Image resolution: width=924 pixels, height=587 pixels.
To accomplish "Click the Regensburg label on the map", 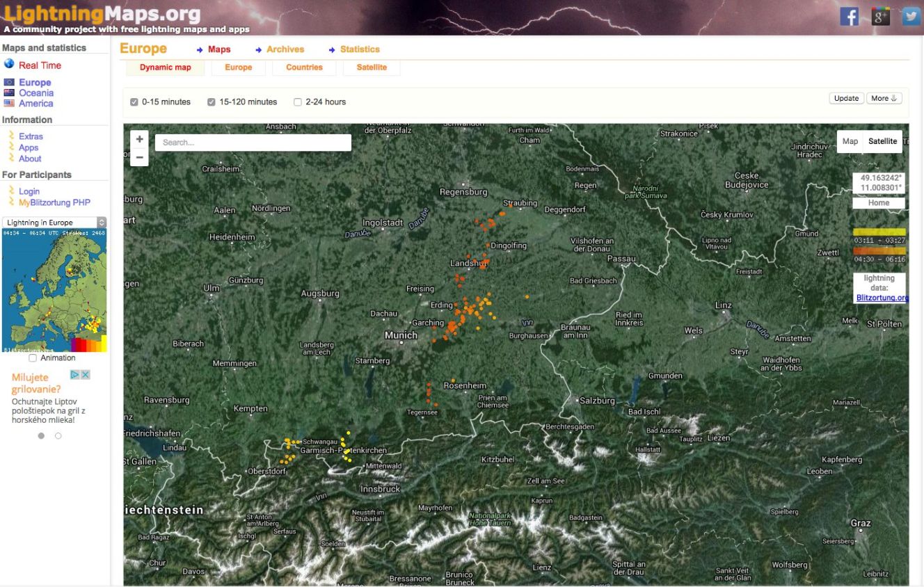I will coord(464,192).
